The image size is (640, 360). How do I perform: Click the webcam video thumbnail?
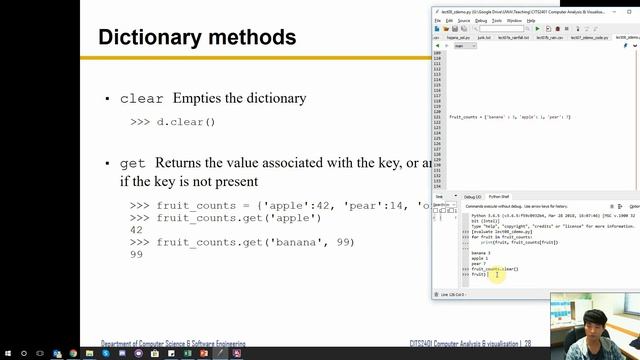[595, 326]
